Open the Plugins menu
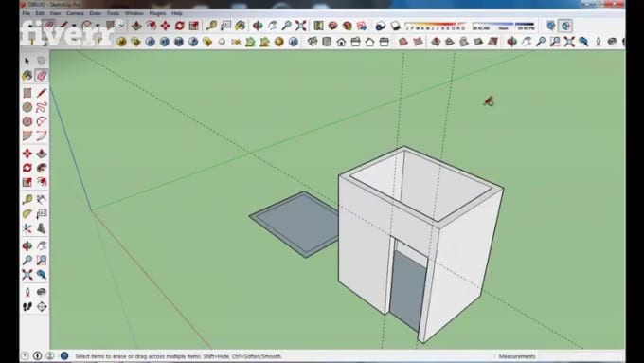This screenshot has width=644, height=363. [x=157, y=13]
